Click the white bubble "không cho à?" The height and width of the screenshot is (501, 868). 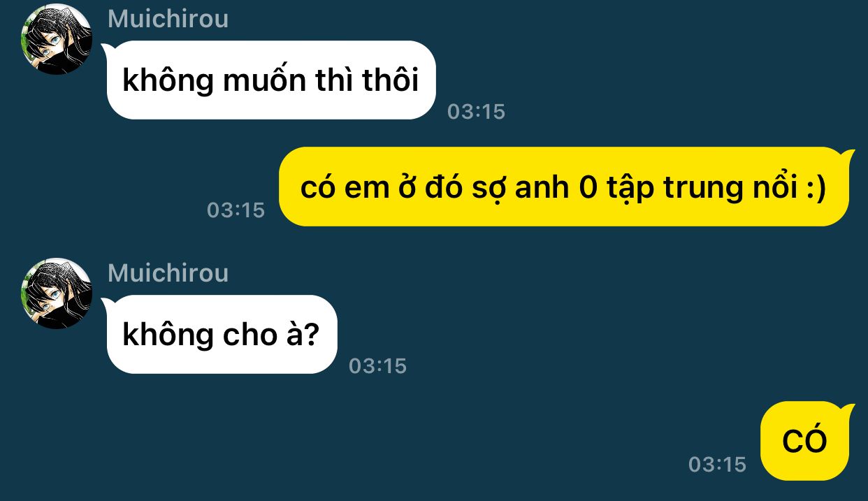[x=222, y=335]
